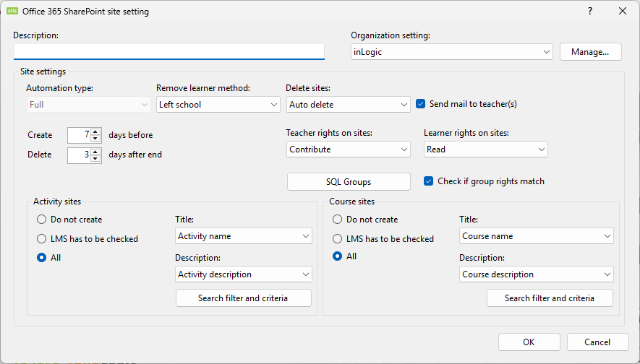Image resolution: width=640 pixels, height=364 pixels.
Task: Click the Manage... button
Action: click(590, 52)
